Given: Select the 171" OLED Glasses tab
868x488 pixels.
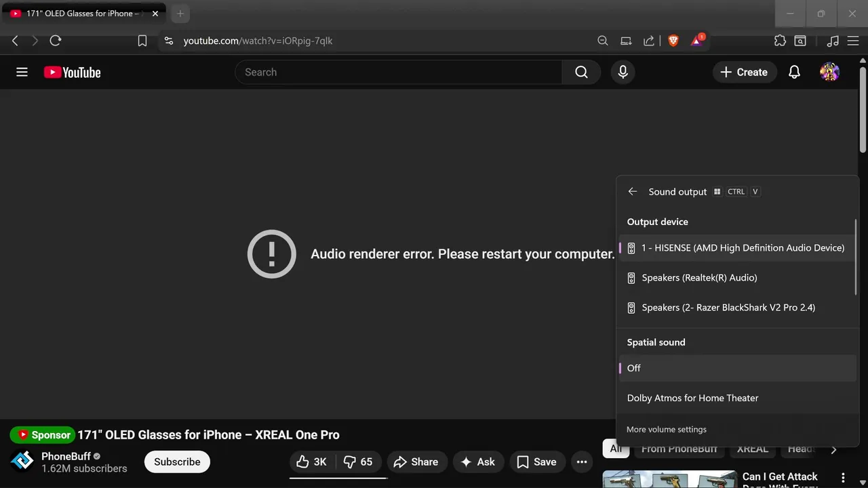Looking at the screenshot, I should 83,14.
